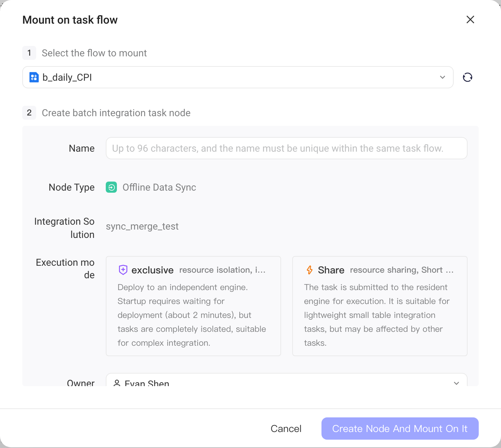The width and height of the screenshot is (501, 448).
Task: Click Create batch integration task node heading
Action: [x=116, y=113]
